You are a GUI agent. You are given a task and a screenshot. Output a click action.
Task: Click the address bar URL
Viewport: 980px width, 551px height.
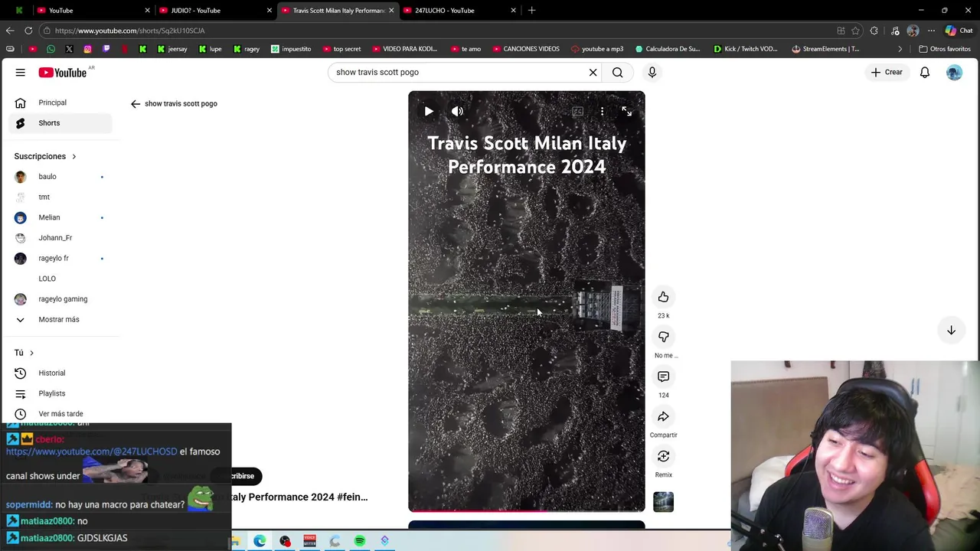coord(129,31)
